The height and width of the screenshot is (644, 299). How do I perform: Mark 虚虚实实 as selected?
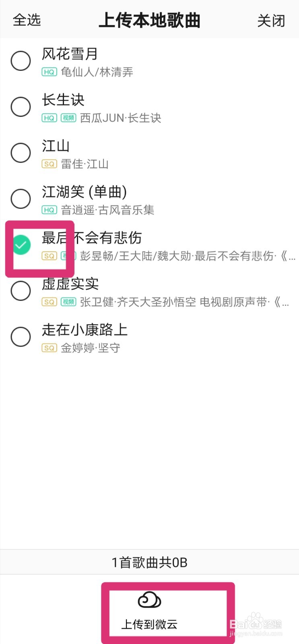(x=21, y=291)
